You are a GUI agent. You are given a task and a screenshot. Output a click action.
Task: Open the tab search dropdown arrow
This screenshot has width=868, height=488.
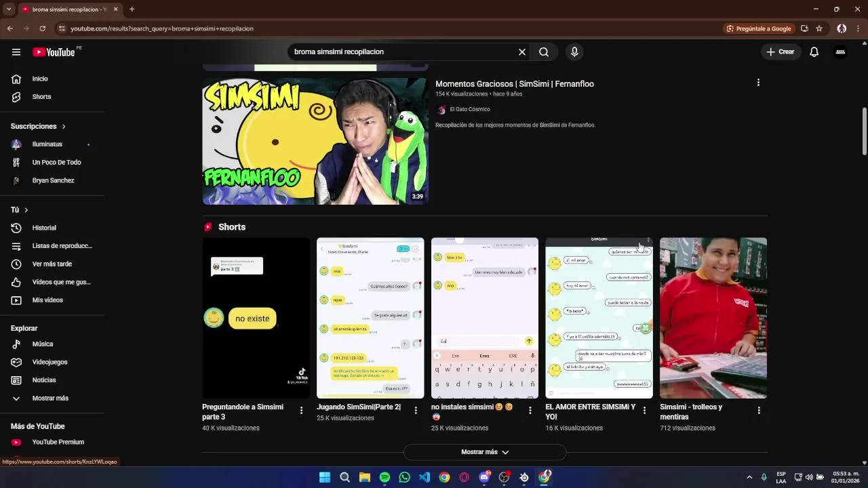point(9,9)
